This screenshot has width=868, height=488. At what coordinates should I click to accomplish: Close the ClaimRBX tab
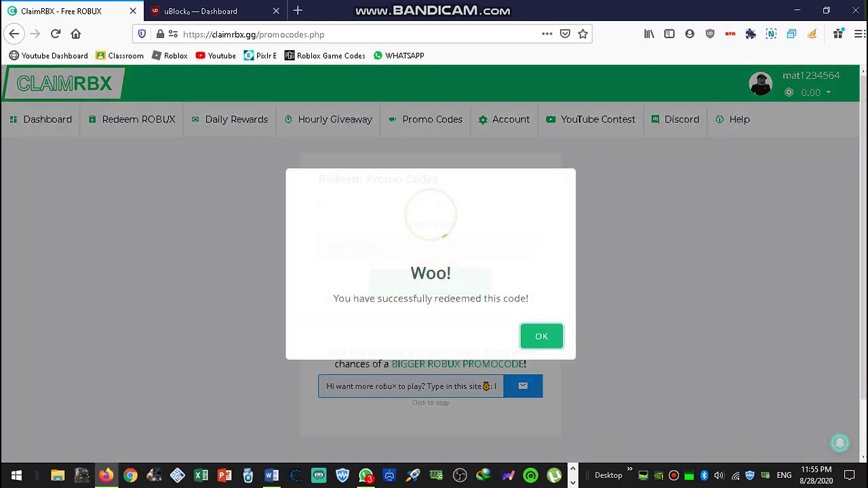coord(133,11)
